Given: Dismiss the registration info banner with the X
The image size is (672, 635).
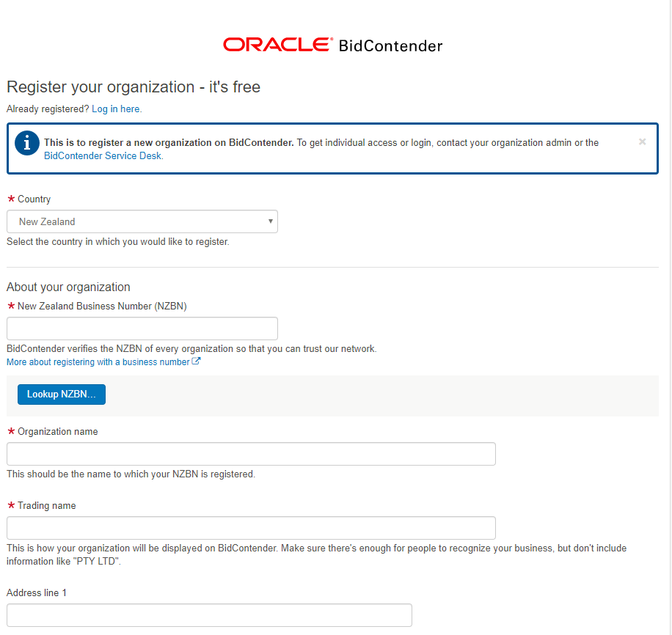Looking at the screenshot, I should (x=642, y=142).
